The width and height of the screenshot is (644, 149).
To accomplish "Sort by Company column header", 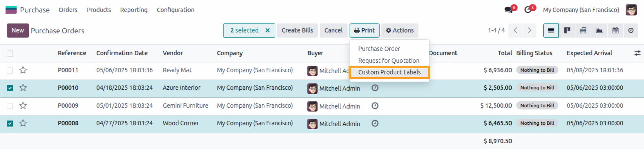I will tap(230, 53).
